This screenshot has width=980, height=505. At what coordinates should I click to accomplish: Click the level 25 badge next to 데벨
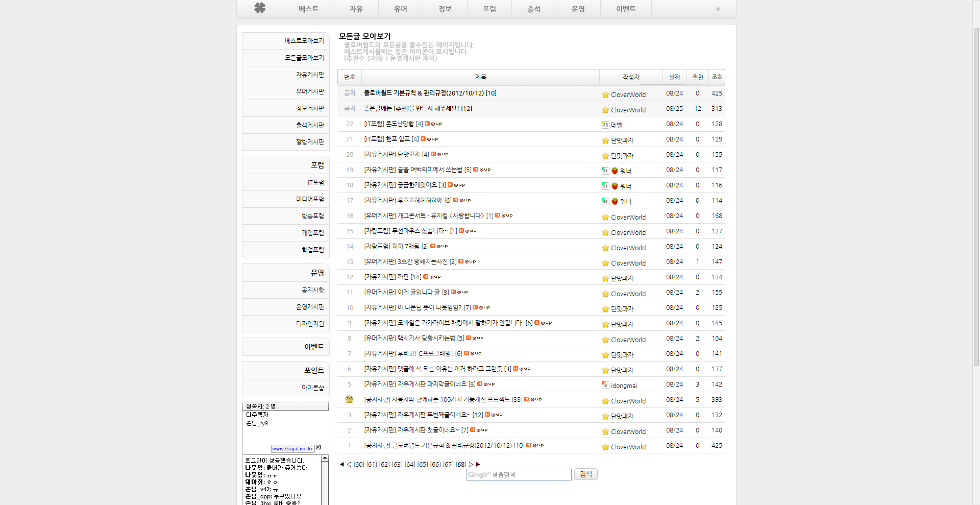605,125
